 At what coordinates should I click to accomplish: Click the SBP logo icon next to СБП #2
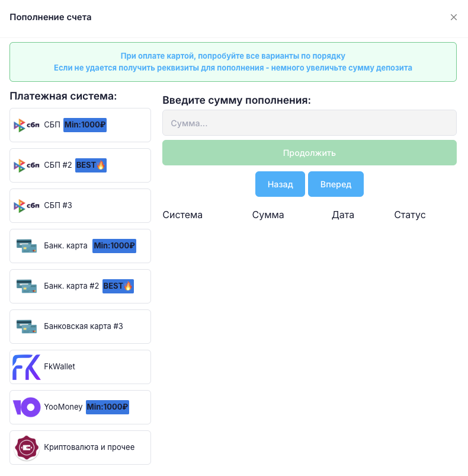point(27,165)
